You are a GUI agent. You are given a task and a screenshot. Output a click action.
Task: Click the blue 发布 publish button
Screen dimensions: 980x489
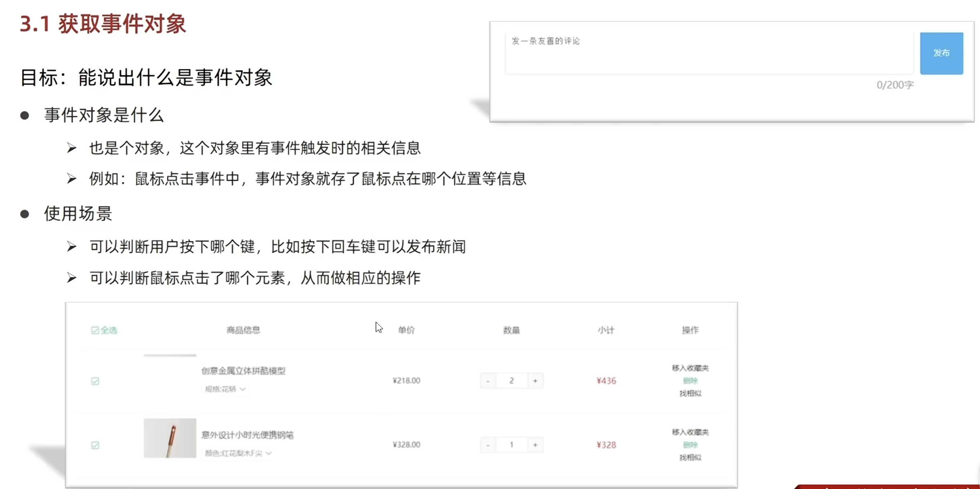pos(941,53)
